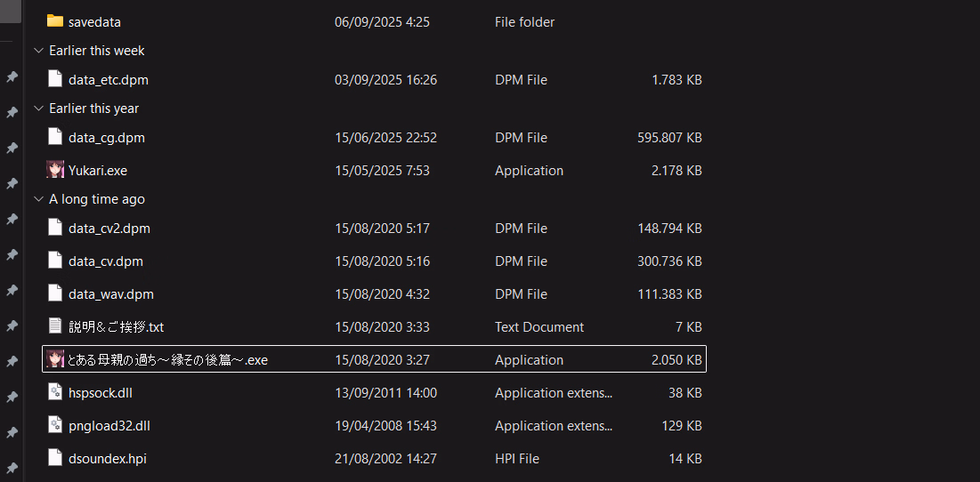
Task: Click the "File folder" type cell
Action: (525, 22)
